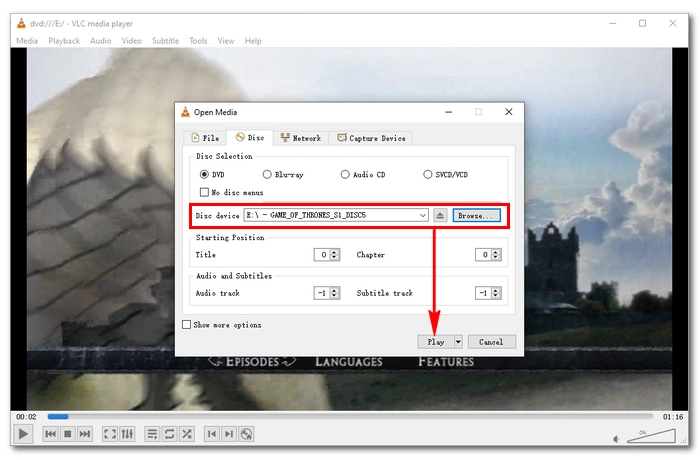700x460 pixels.
Task: Click the Subtitle track value field
Action: 483,293
